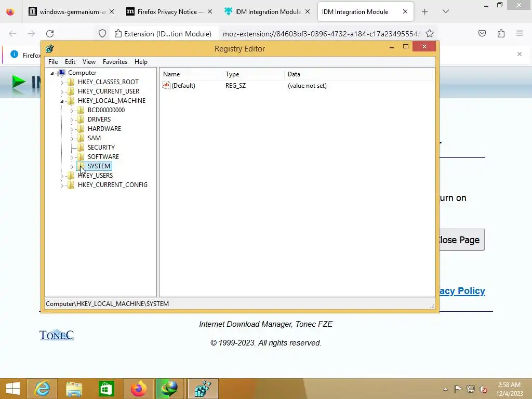Click the status bar registry path text
Viewport: 532px width, 399px height.
[107, 303]
